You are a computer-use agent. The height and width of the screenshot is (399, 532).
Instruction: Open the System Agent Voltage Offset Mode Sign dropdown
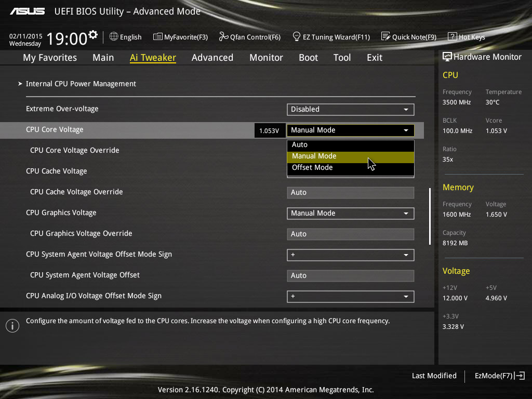[x=351, y=255]
